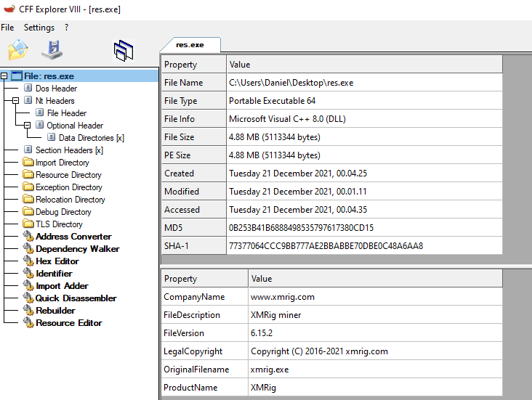The height and width of the screenshot is (400, 532).
Task: Select Optional Header tree item
Action: tap(75, 126)
